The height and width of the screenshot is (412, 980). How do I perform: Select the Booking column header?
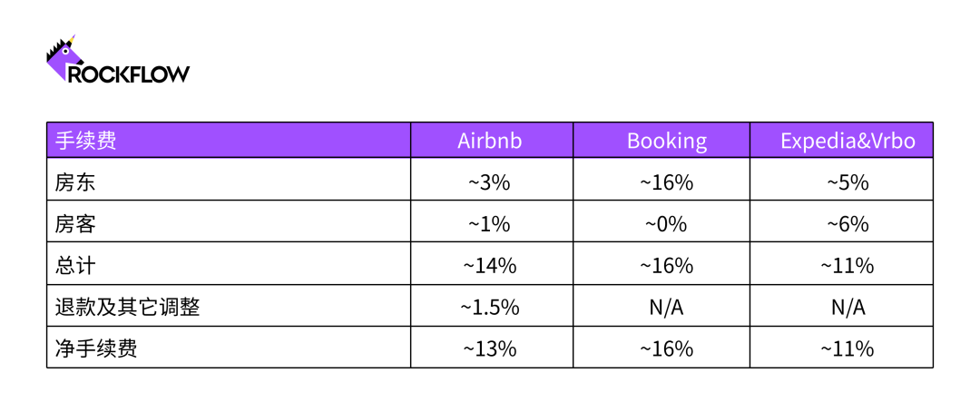pos(667,142)
